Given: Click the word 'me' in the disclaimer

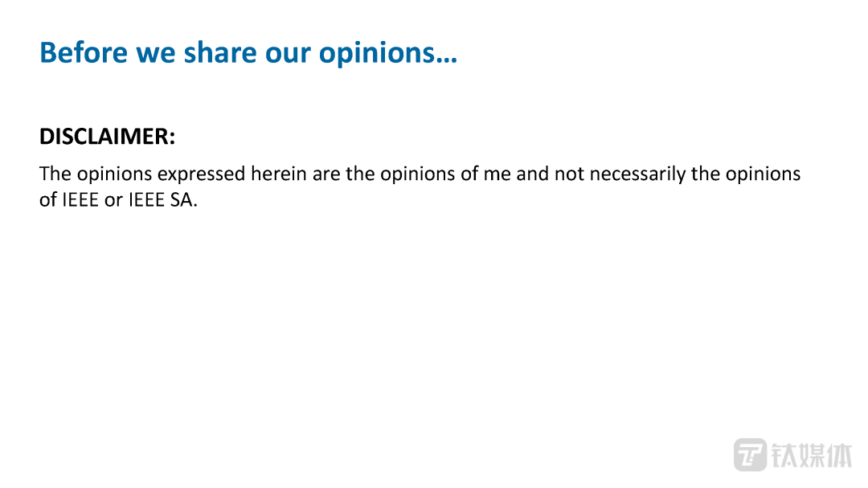Looking at the screenshot, I should point(497,174).
